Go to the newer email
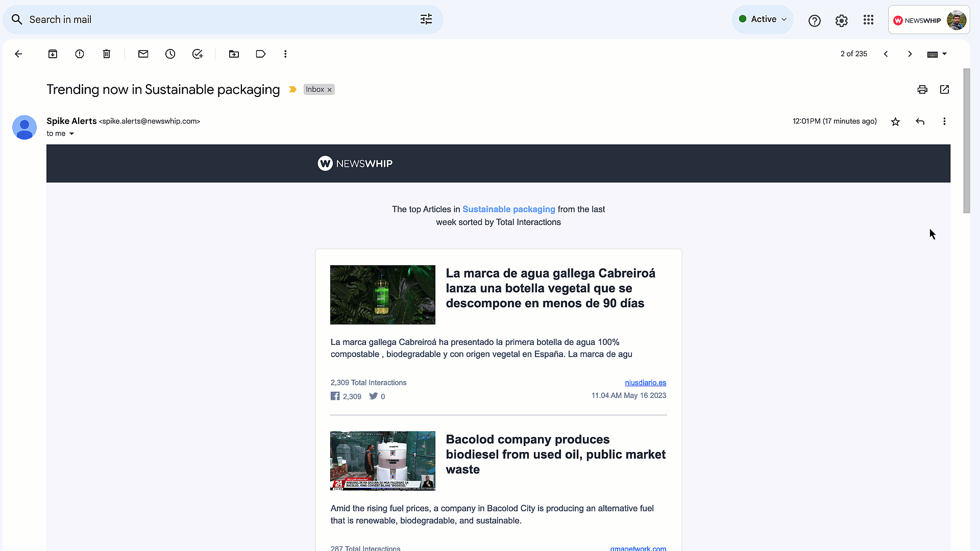The image size is (980, 551). pos(886,54)
